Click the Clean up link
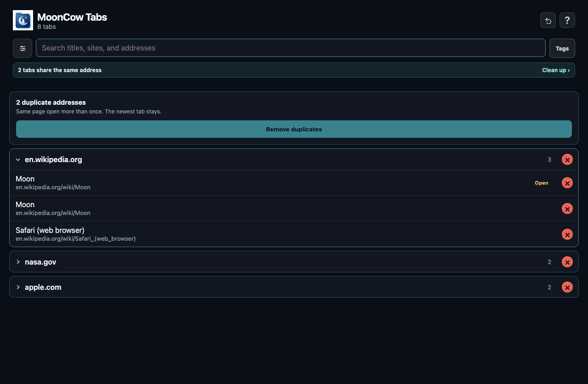This screenshot has width=588, height=384. pyautogui.click(x=556, y=70)
